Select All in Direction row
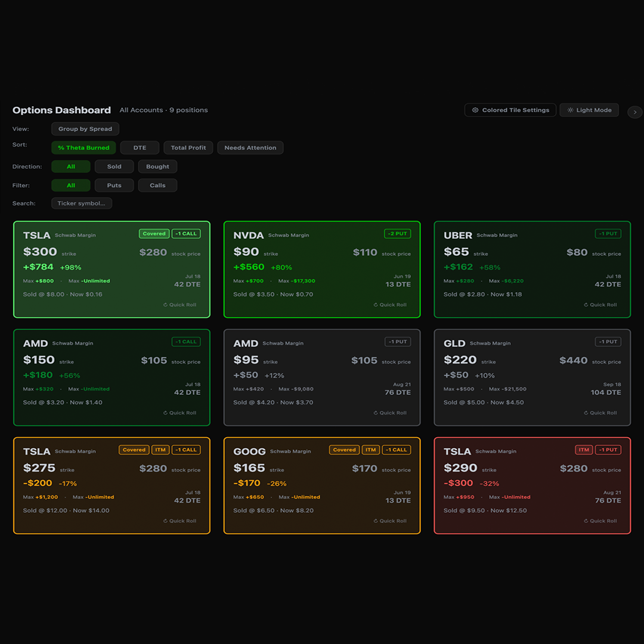The width and height of the screenshot is (644, 644). coord(70,167)
